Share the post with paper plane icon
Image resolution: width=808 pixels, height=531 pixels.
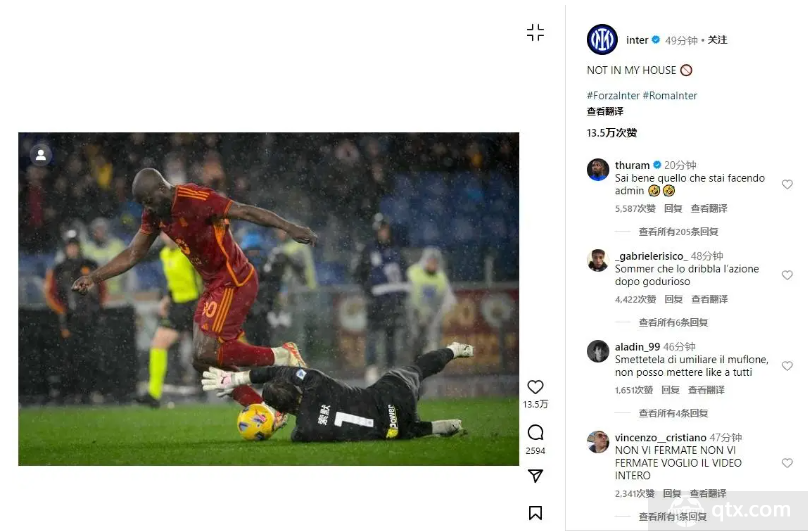[x=535, y=475]
